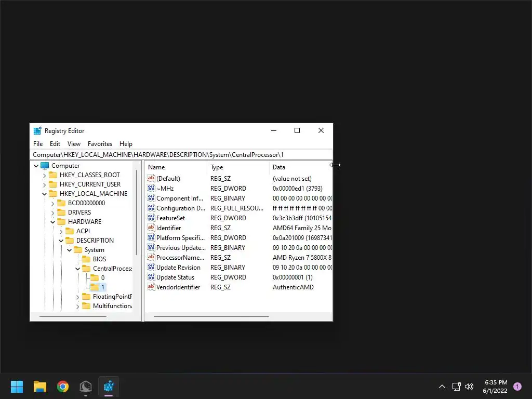This screenshot has width=532, height=399.
Task: Click the binary icon next to Component Inf...
Action: coord(151,198)
